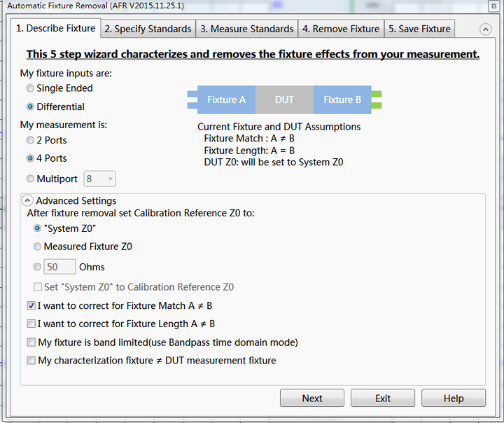
Task: Collapse the Advanced Settings section
Action: (x=29, y=201)
